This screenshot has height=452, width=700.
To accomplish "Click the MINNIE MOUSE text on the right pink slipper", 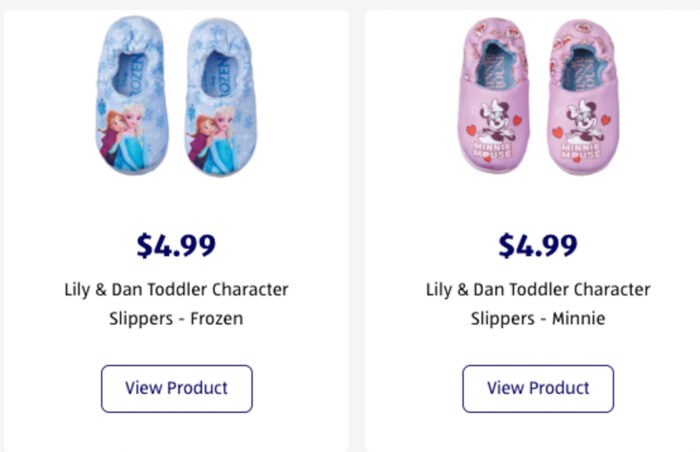I will 584,151.
